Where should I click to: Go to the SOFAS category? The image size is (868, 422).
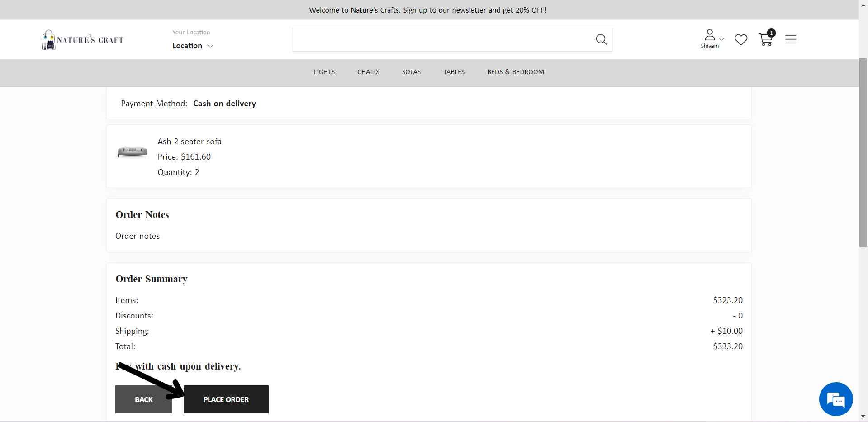[x=411, y=72]
